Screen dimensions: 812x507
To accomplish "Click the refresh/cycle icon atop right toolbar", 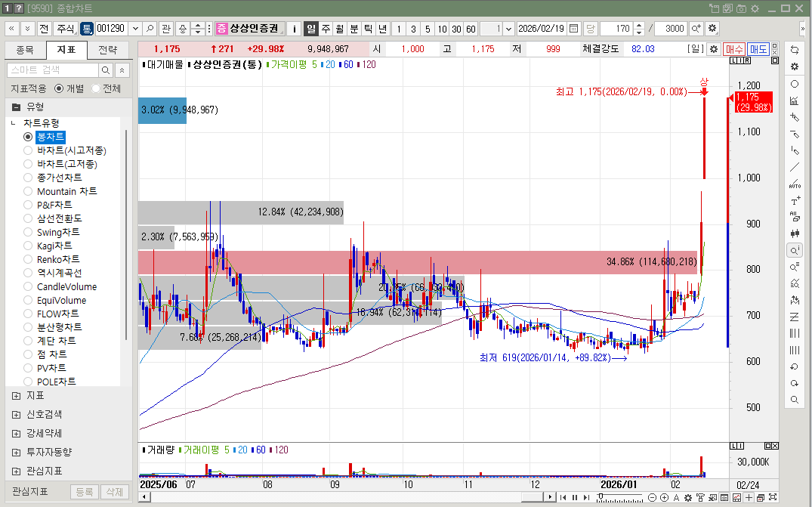I will coord(795,50).
